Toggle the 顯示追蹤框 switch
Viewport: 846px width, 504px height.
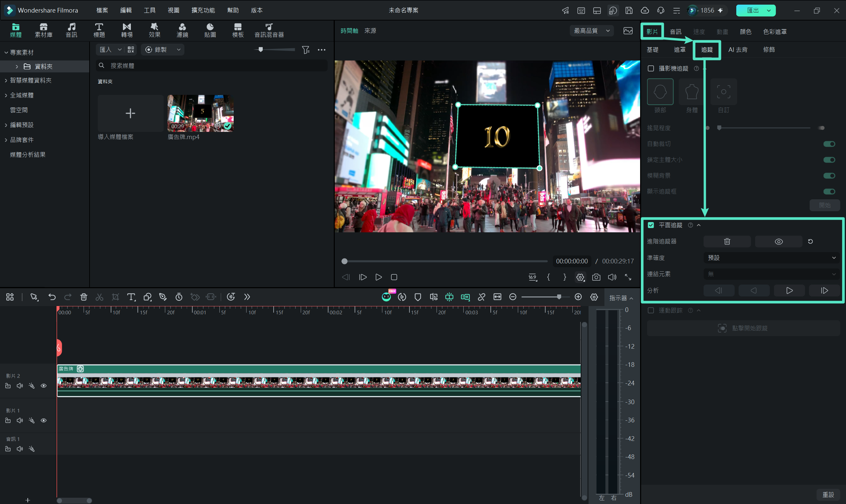click(829, 192)
